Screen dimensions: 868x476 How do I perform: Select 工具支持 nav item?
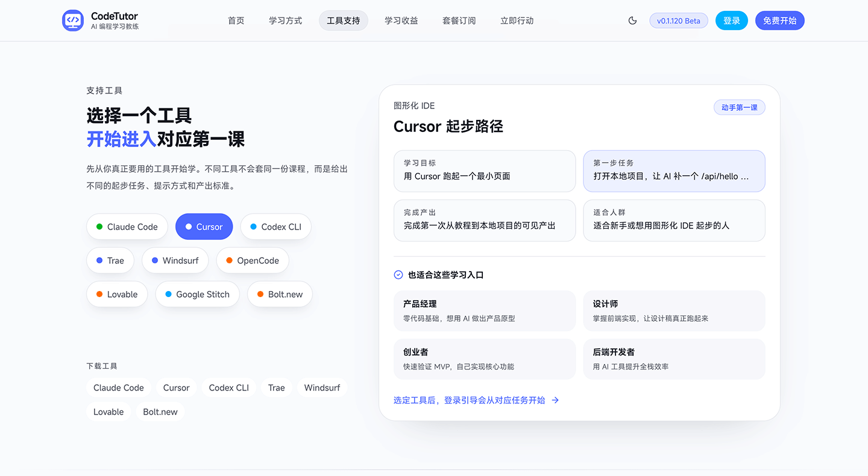(x=344, y=20)
